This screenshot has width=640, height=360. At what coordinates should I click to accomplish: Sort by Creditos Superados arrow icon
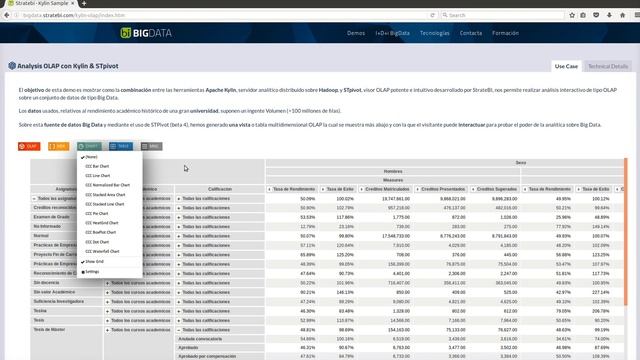click(x=473, y=189)
